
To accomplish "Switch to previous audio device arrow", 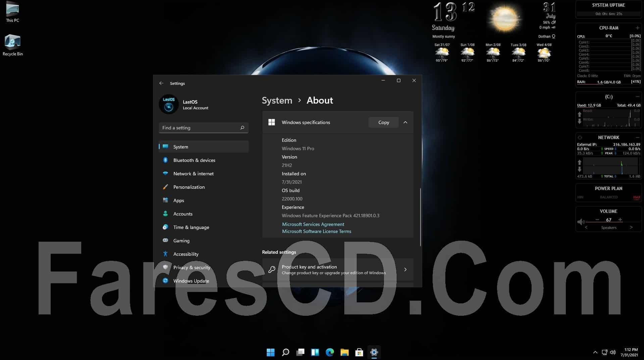I will (586, 227).
